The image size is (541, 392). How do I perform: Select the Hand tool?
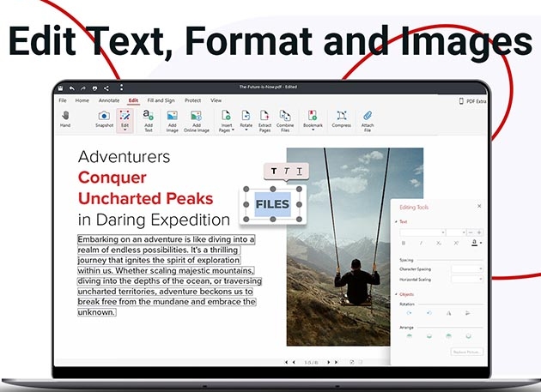65,117
